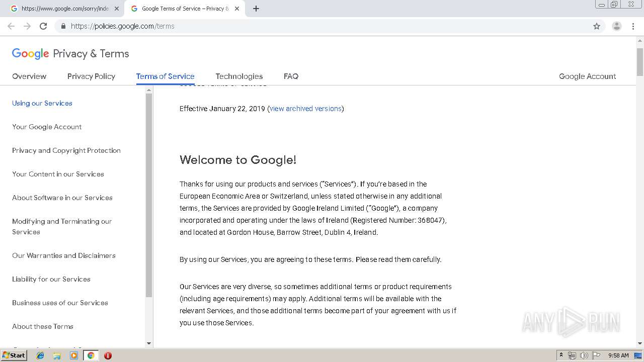The width and height of the screenshot is (644, 362).
Task: Click the main page scrollbar thumb
Action: tap(639, 61)
